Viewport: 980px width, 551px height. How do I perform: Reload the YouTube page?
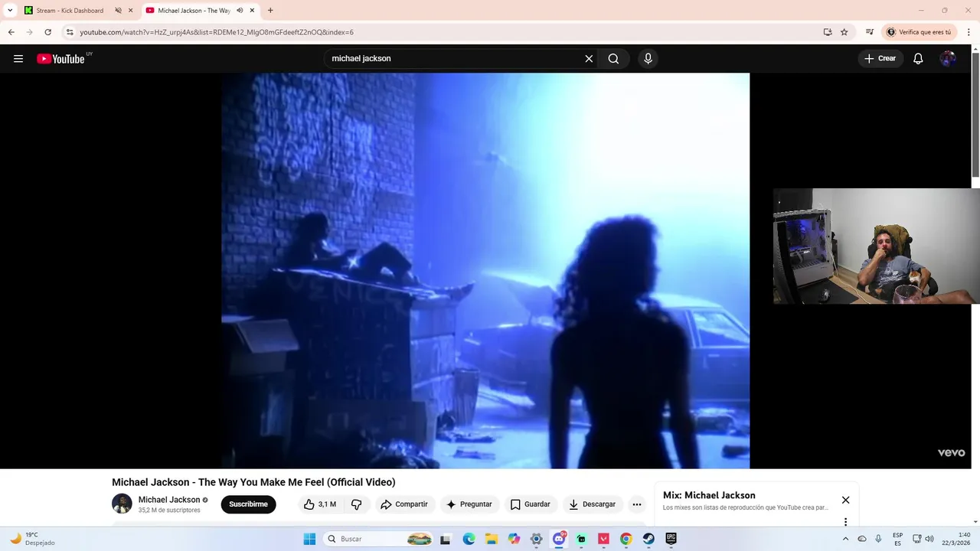tap(47, 32)
